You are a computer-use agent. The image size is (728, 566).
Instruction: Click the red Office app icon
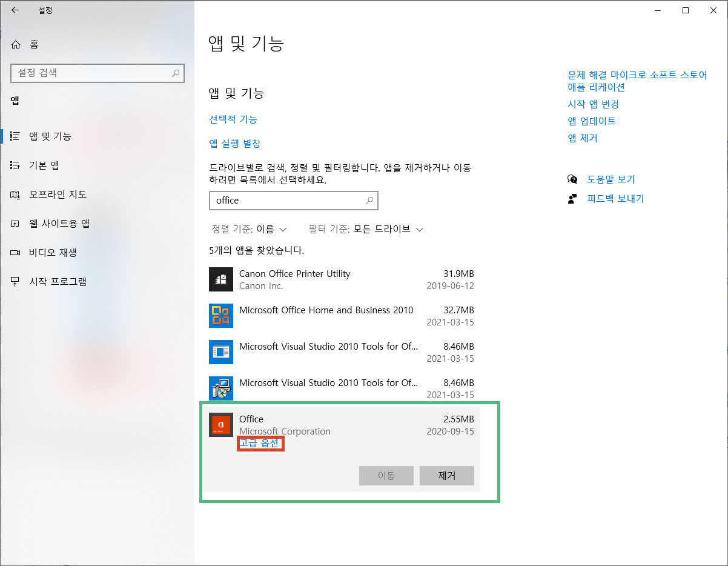(221, 425)
